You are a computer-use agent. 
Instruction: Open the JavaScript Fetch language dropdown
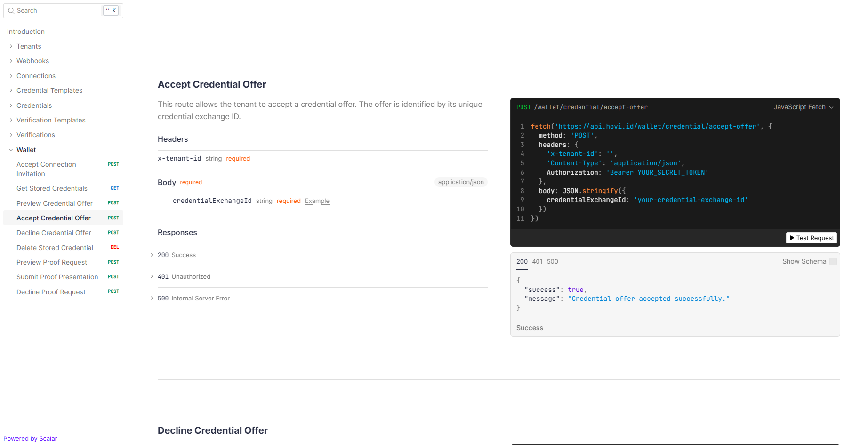[x=803, y=107]
